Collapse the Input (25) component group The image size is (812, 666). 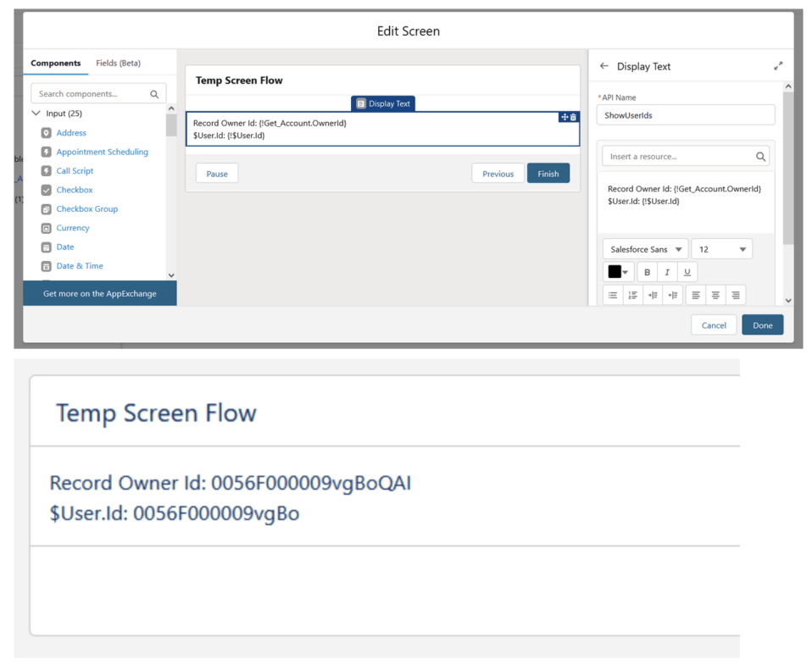(36, 112)
